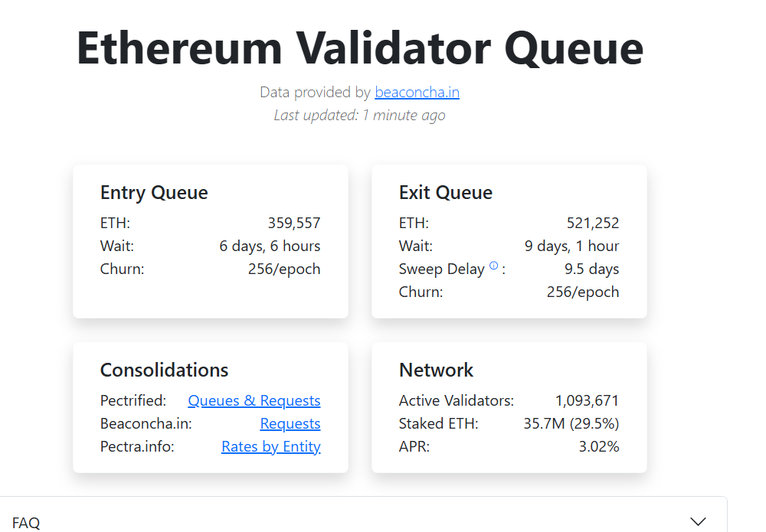
Task: Open Pectrified Queues & Requests link
Action: coord(254,400)
